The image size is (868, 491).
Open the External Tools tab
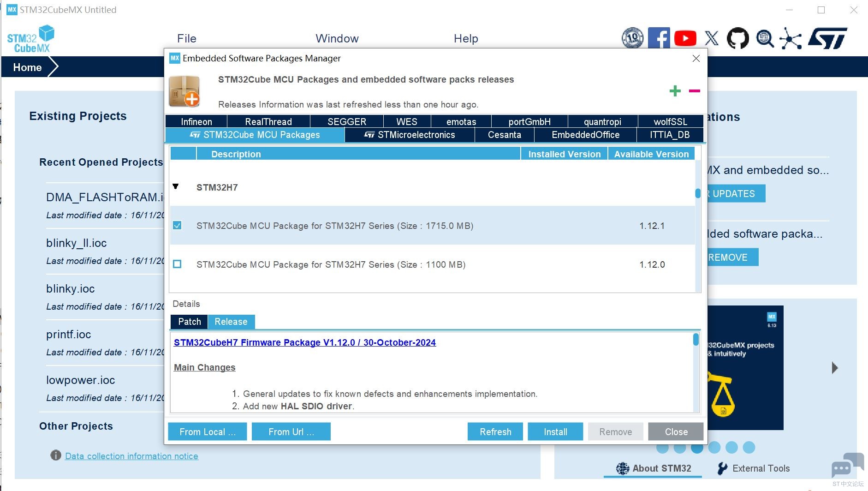pos(754,468)
